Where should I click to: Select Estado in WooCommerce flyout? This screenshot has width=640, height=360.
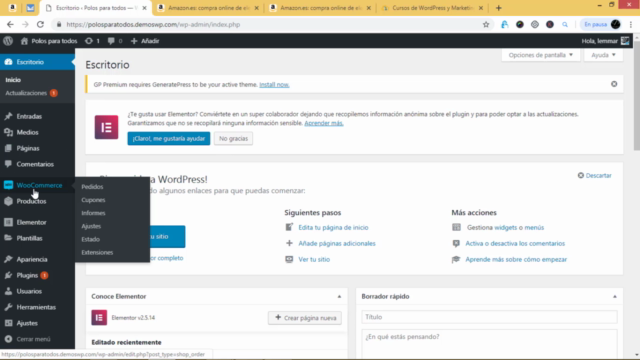pos(90,239)
